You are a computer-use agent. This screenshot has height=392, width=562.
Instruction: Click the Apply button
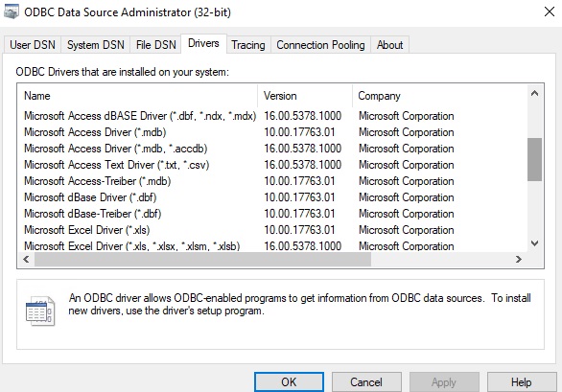444,382
